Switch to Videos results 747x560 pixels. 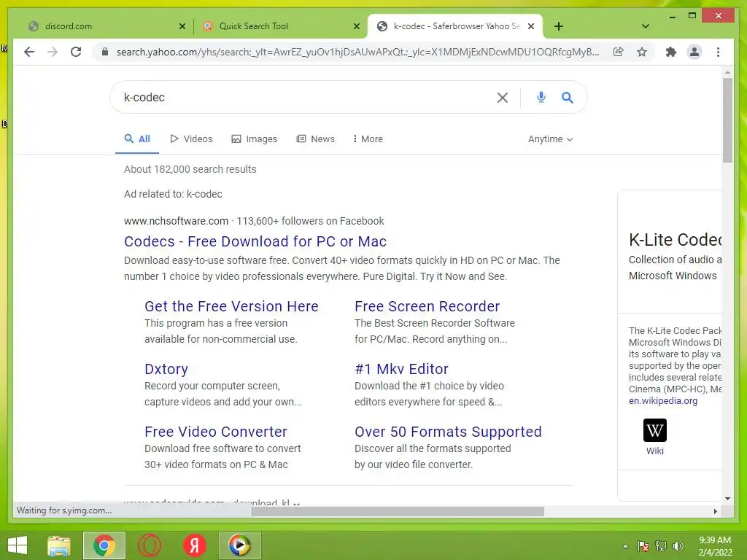click(x=192, y=139)
